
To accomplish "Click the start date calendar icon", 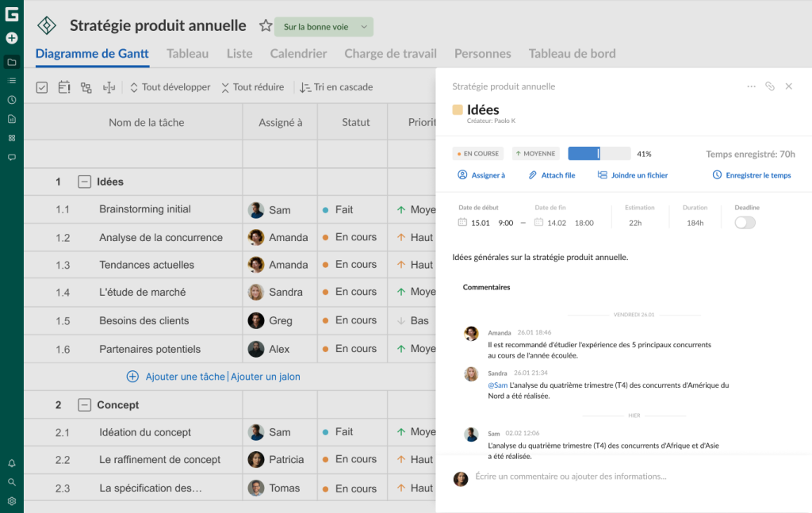I will 462,222.
